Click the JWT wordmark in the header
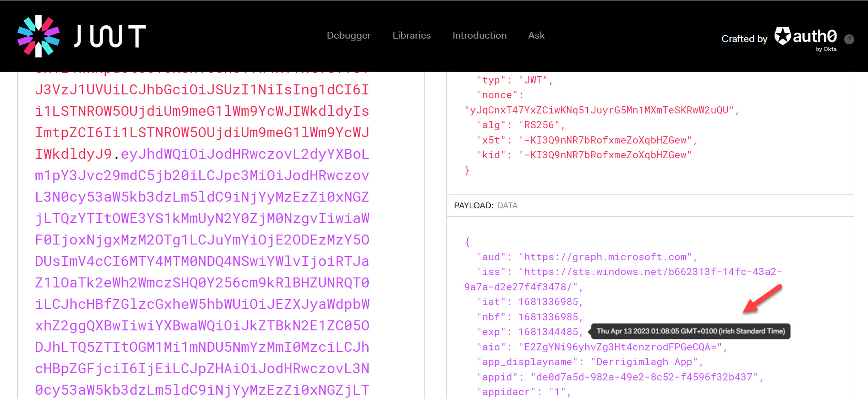Image resolution: width=868 pixels, height=399 pixels. coord(110,37)
